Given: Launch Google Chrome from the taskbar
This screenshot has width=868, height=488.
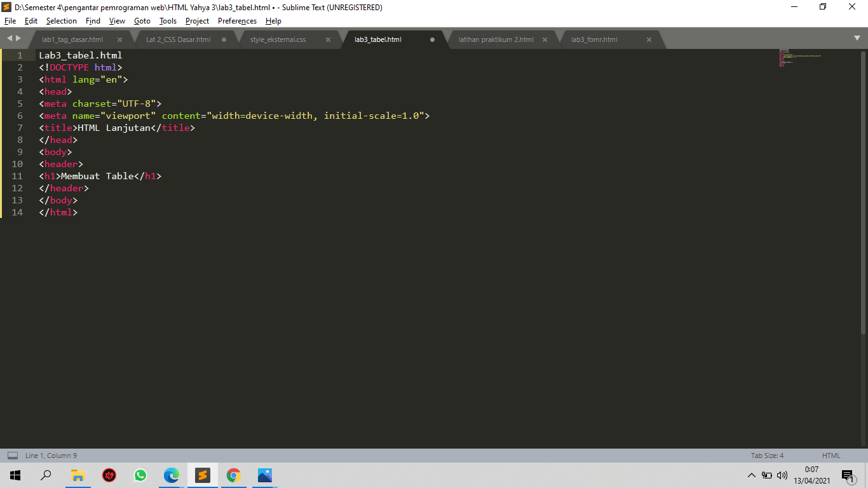Looking at the screenshot, I should point(233,475).
